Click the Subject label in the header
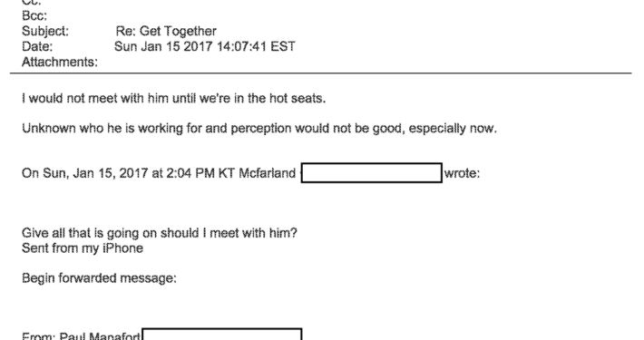Viewport: 644px width, 340px height. tap(45, 31)
